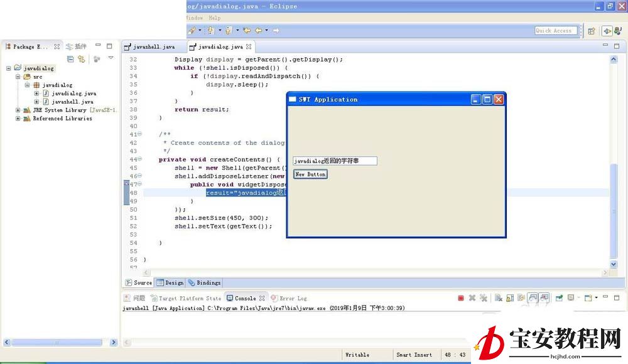This screenshot has width=628, height=364.
Task: Click the Smart Insert status bar entry
Action: point(414,355)
